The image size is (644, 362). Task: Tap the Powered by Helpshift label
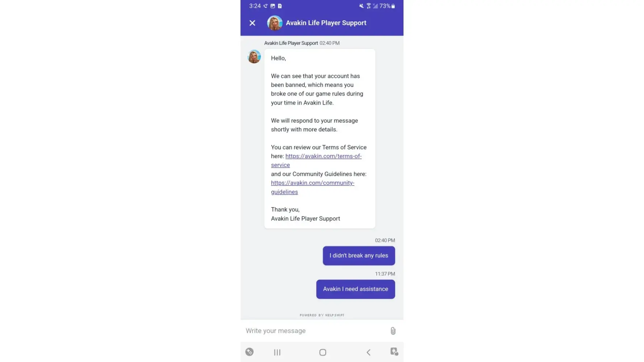coord(322,315)
